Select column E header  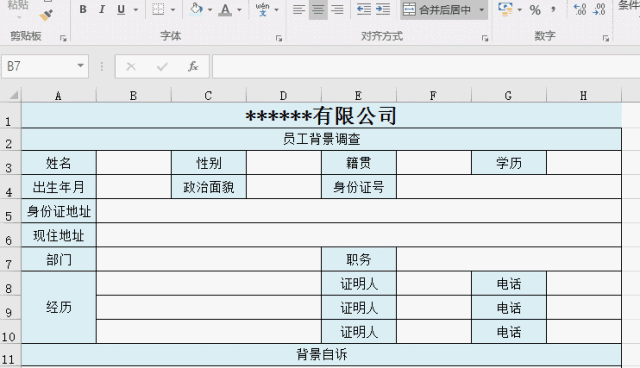point(358,96)
